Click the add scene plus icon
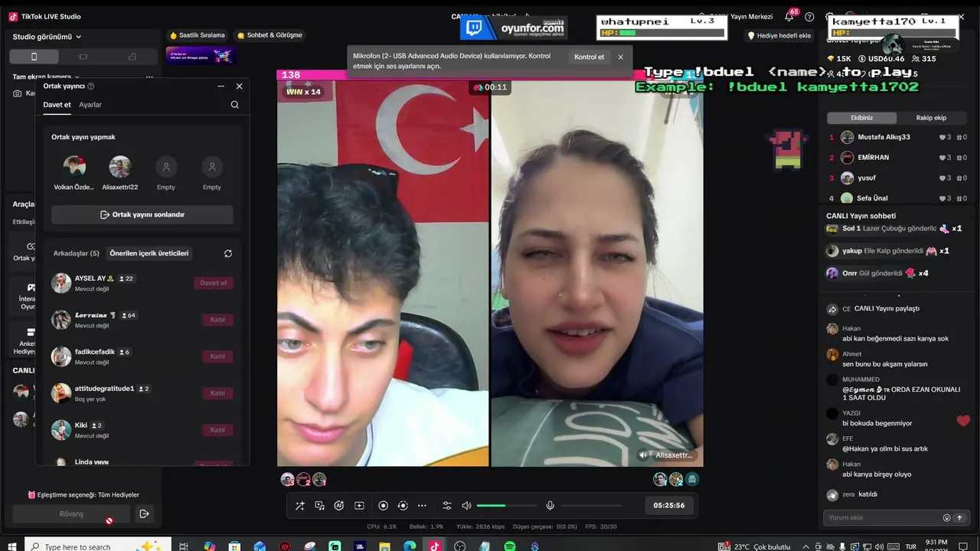This screenshot has height=551, width=980. pyautogui.click(x=359, y=506)
